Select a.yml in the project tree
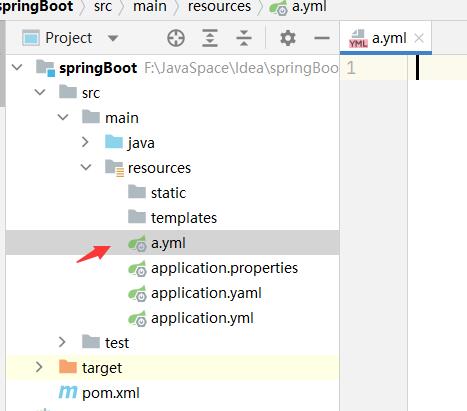The image size is (467, 411). click(168, 243)
